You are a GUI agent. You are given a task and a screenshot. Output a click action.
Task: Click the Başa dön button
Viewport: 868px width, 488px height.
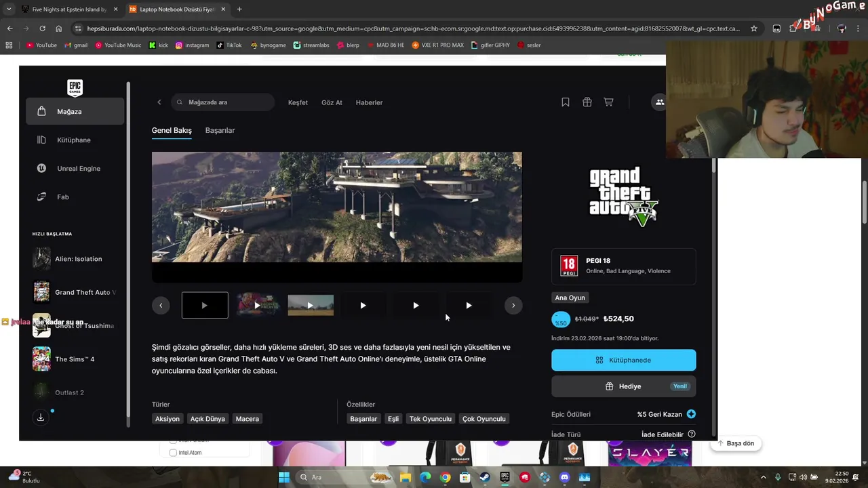tap(736, 443)
